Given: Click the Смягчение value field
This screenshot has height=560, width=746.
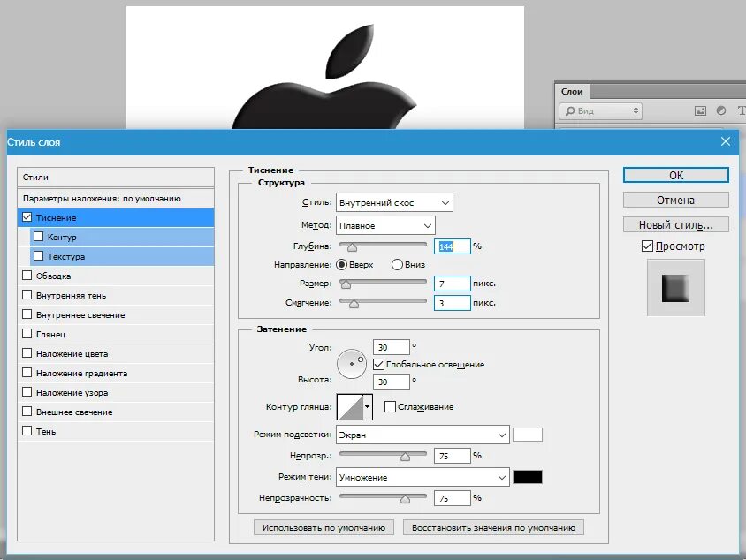Looking at the screenshot, I should coord(452,303).
